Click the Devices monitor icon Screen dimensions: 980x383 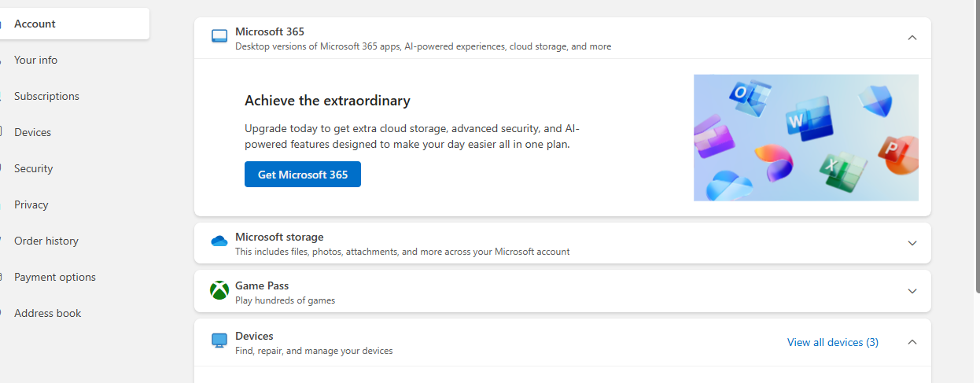click(219, 341)
